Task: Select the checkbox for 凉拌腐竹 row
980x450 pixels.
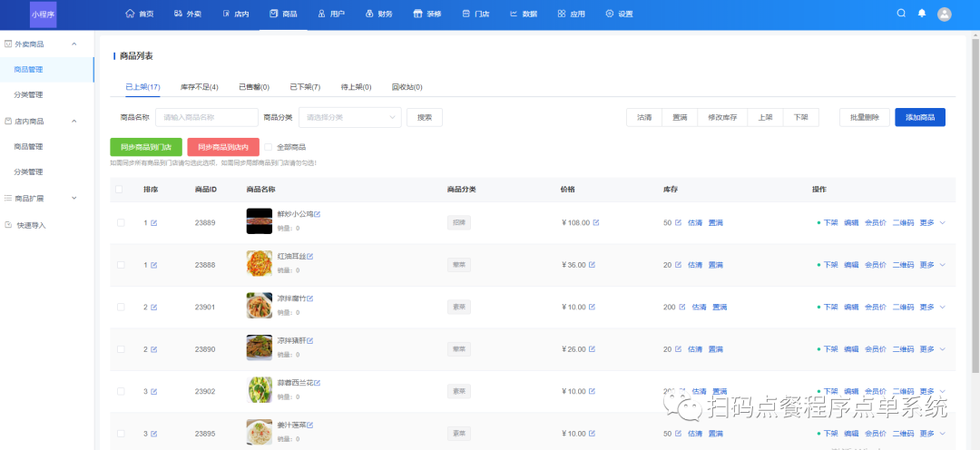Action: (121, 307)
